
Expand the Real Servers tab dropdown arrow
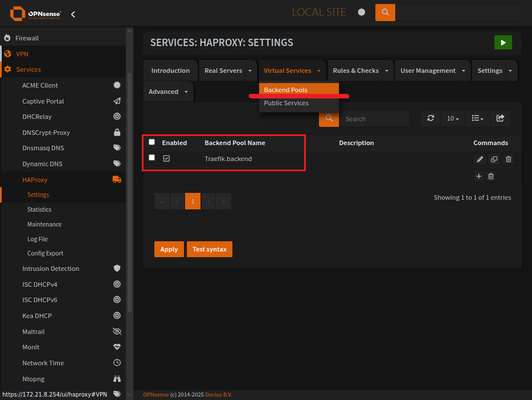pyautogui.click(x=250, y=71)
